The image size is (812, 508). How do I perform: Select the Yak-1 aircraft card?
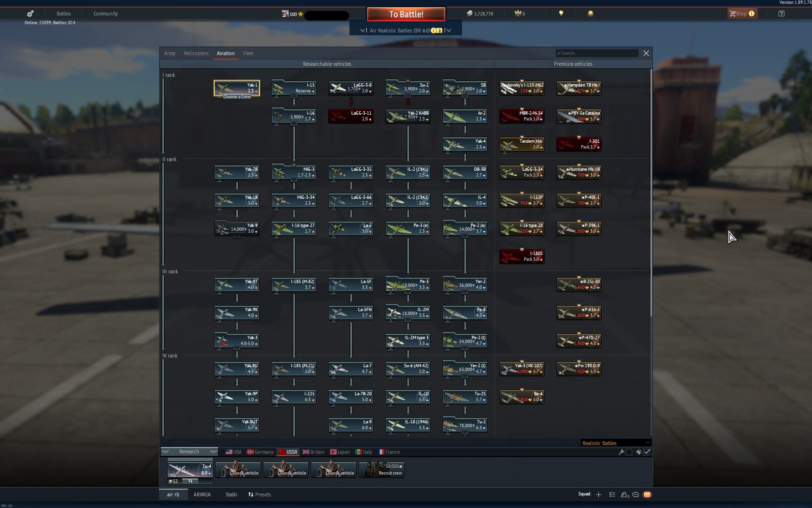pos(237,88)
